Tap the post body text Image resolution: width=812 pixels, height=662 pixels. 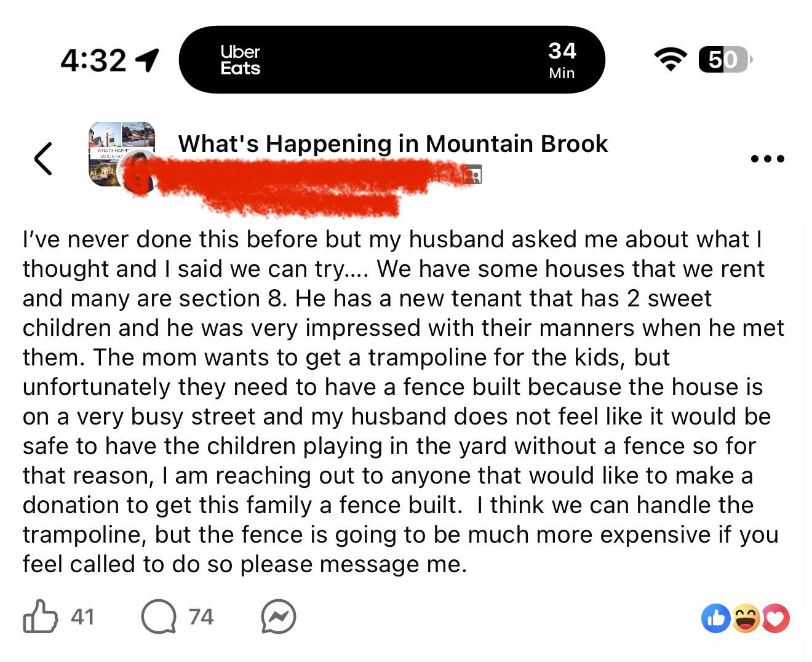[403, 401]
